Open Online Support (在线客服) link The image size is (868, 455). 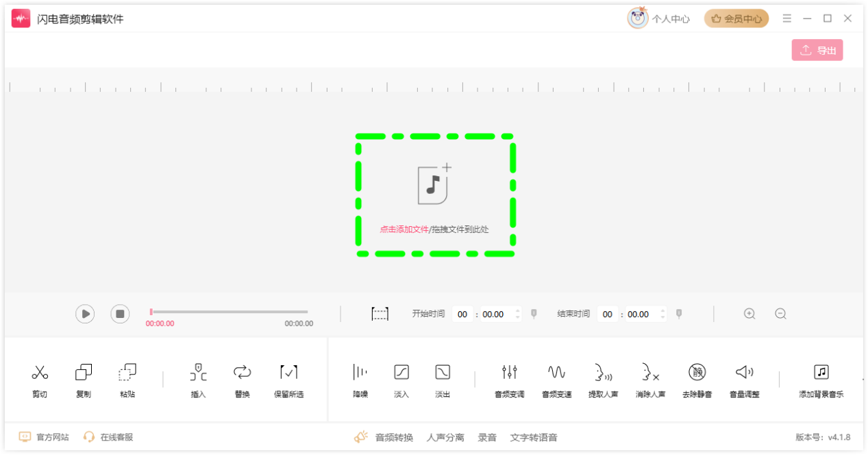coord(108,436)
